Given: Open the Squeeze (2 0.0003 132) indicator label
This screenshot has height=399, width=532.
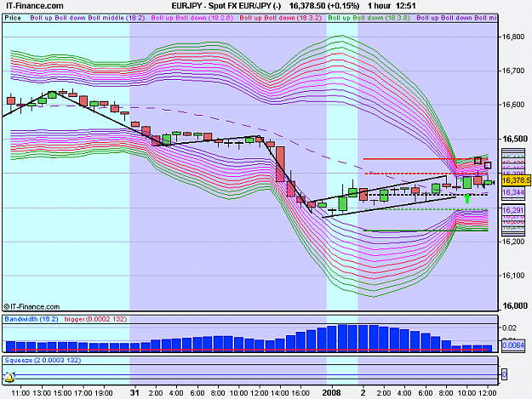Looking at the screenshot, I should (43, 361).
